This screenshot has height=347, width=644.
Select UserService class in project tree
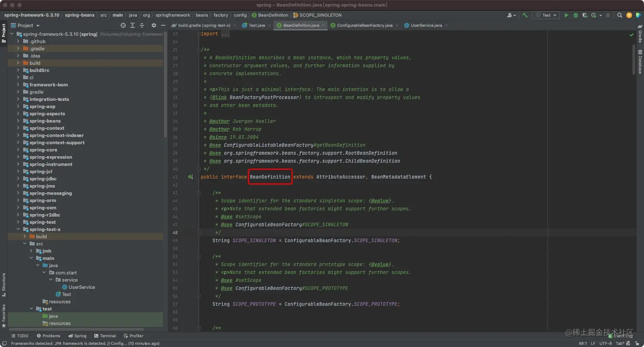81,287
